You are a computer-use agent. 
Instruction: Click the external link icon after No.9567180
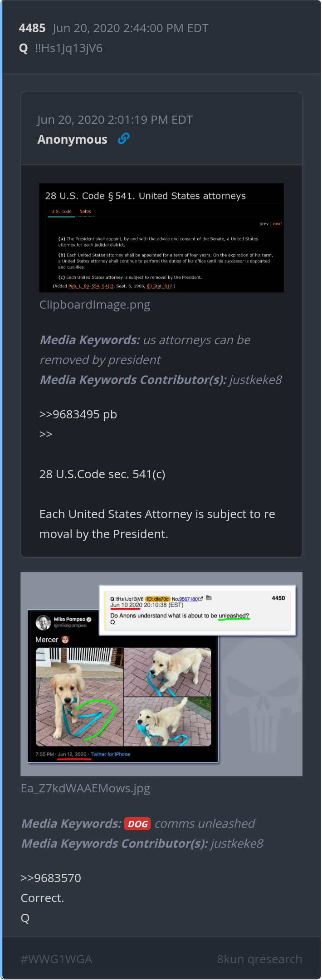[200, 599]
